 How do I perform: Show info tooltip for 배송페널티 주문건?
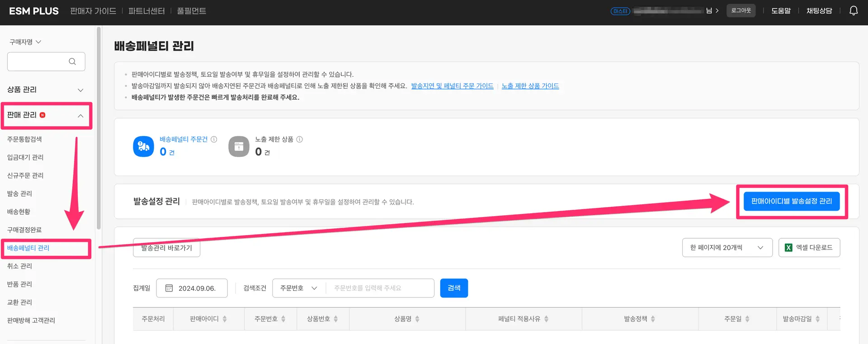[214, 139]
